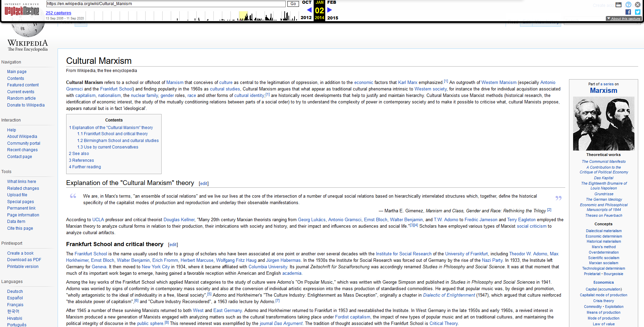Open Donate to Wikipedia link
This screenshot has height=327, width=644.
coord(26,105)
